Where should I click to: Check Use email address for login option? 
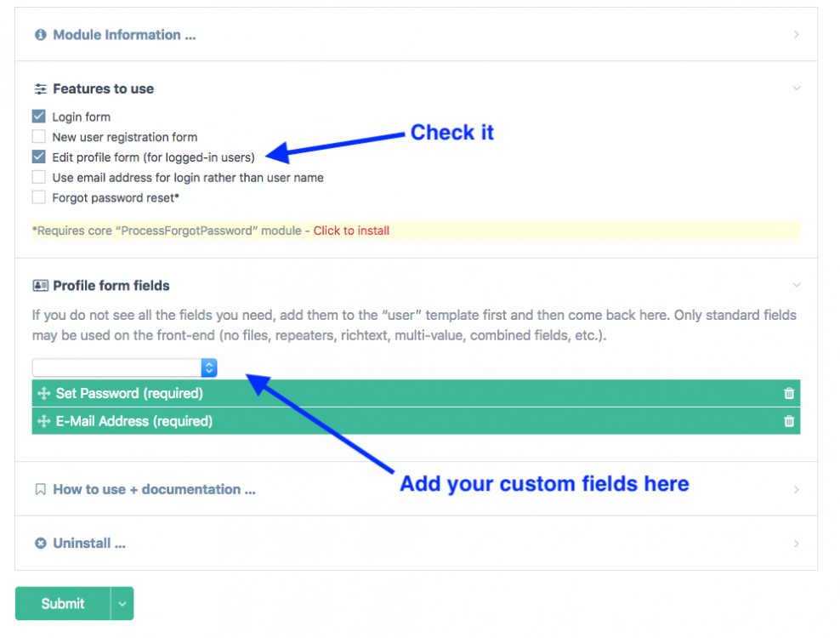(x=39, y=177)
